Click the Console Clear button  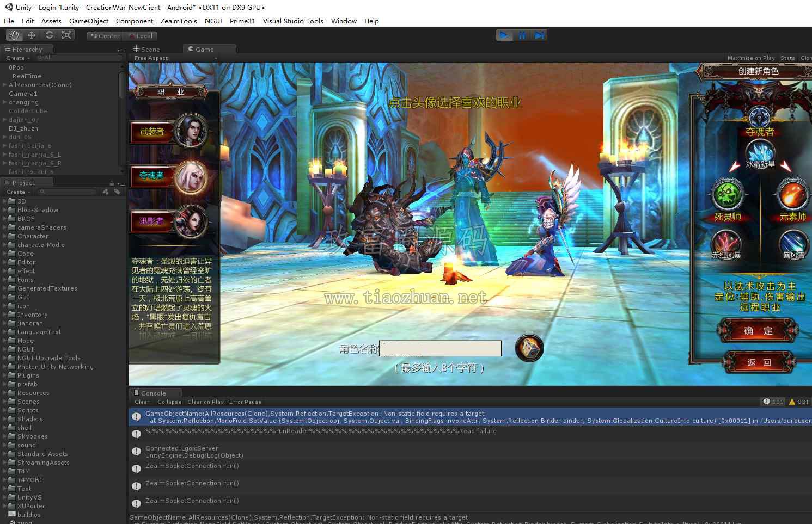tap(142, 402)
